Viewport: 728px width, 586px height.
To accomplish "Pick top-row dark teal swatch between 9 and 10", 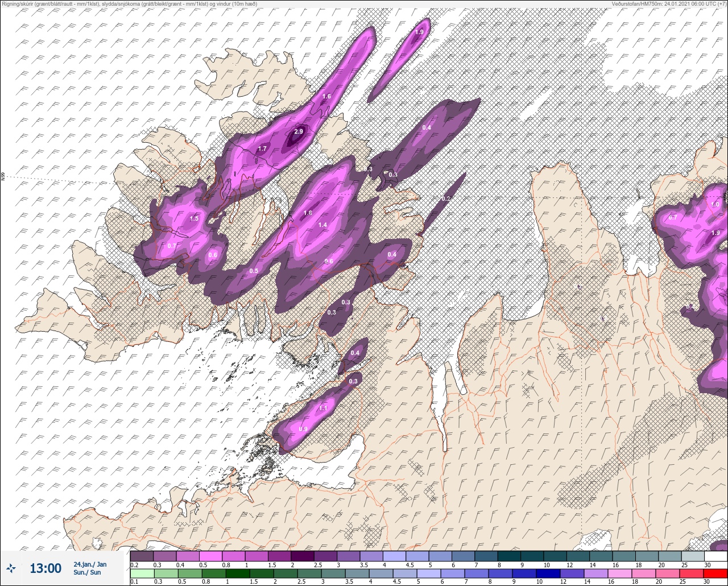I will click(532, 556).
